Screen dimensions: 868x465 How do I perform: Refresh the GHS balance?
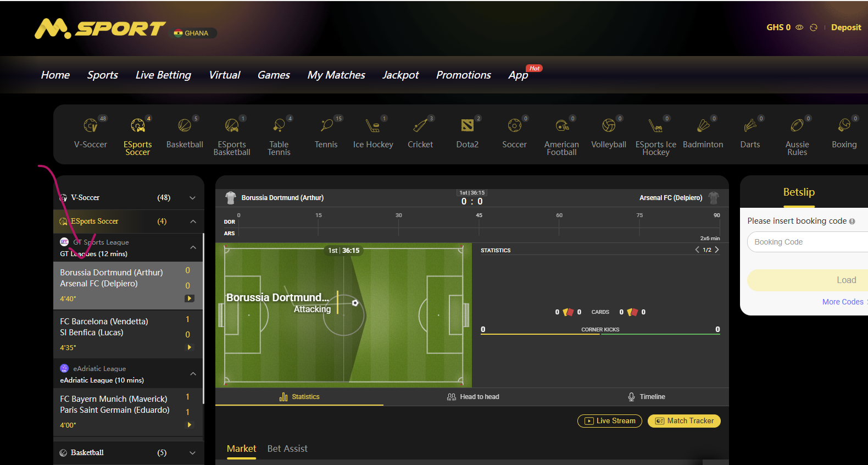[814, 27]
